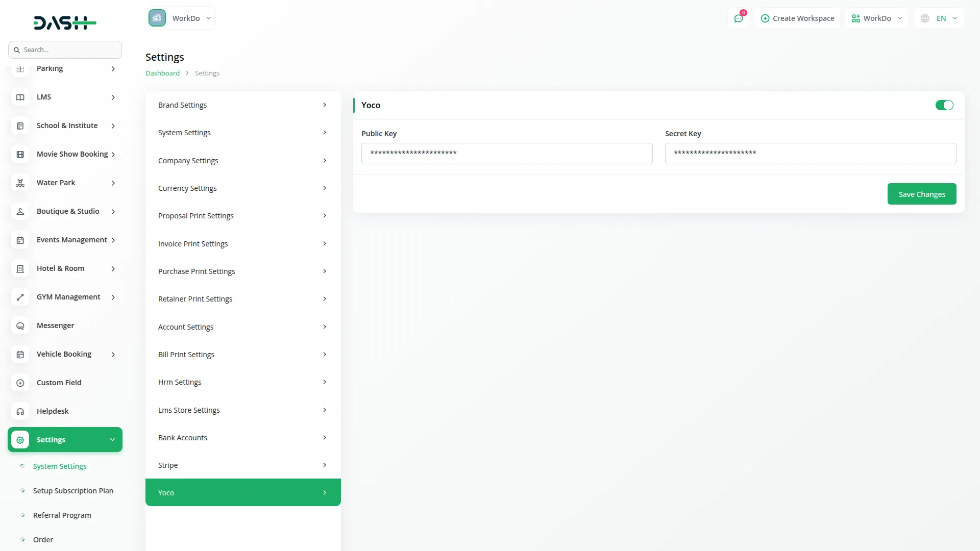The width and height of the screenshot is (980, 551).
Task: Click the Messenger chat bubble icon
Action: [20, 325]
